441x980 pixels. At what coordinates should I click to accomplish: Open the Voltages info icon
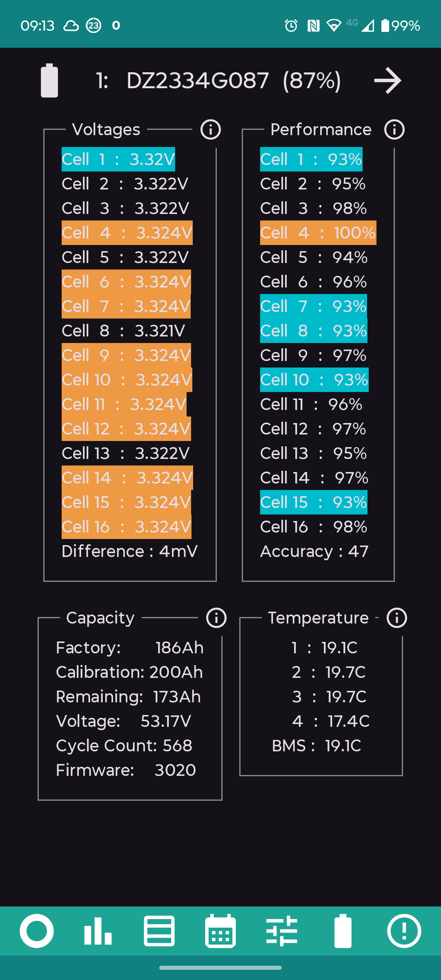pos(211,130)
